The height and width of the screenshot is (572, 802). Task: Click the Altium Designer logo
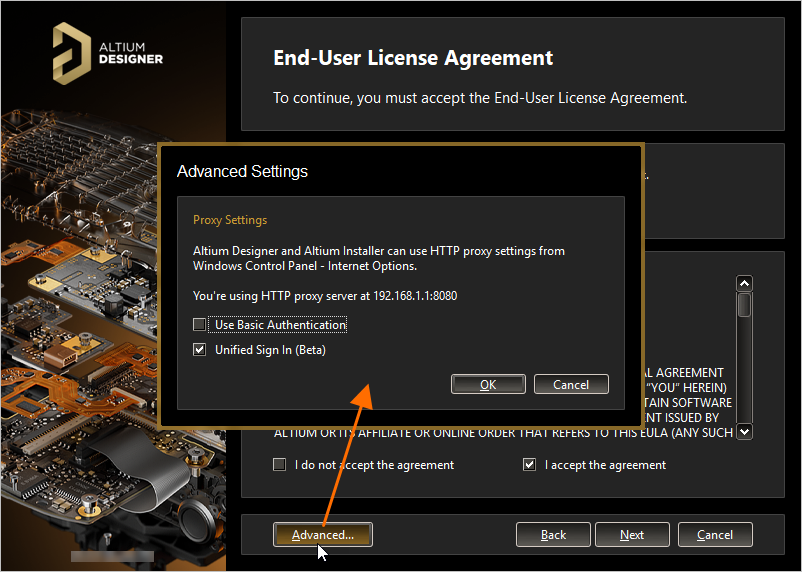coord(108,53)
